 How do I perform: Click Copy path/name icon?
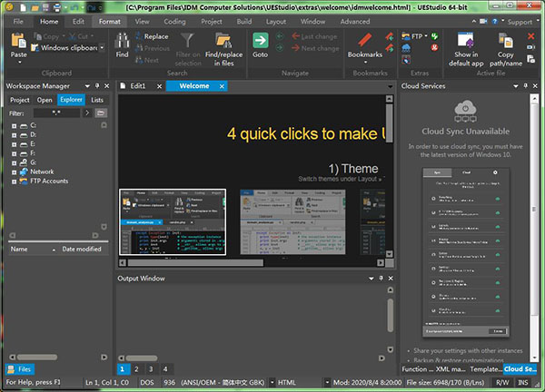pos(505,41)
